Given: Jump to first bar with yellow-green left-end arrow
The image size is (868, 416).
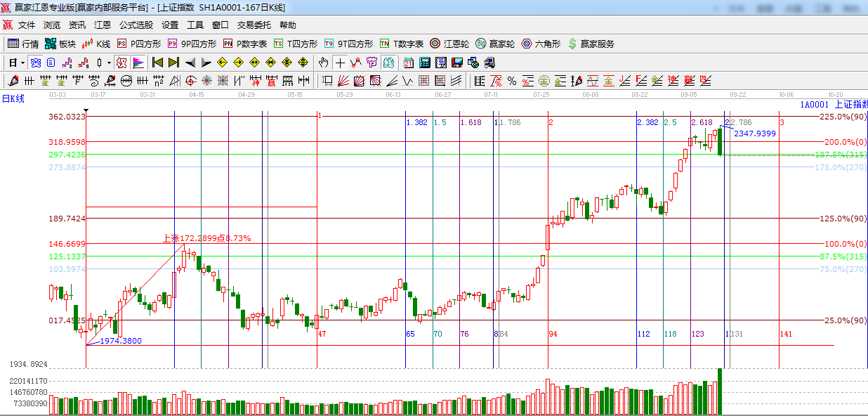Looking at the screenshot, I should point(157,63).
